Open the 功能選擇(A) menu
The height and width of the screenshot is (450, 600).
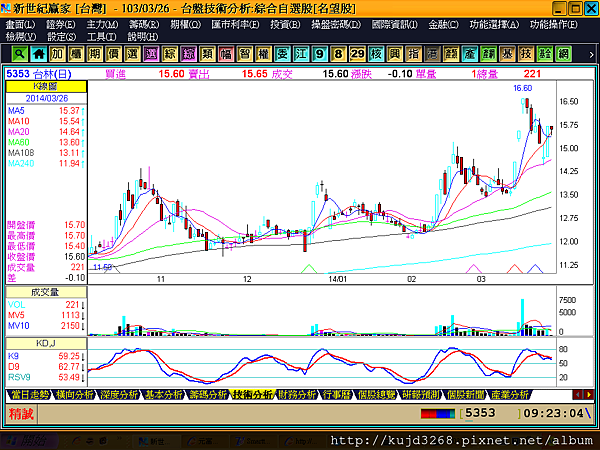click(x=494, y=24)
